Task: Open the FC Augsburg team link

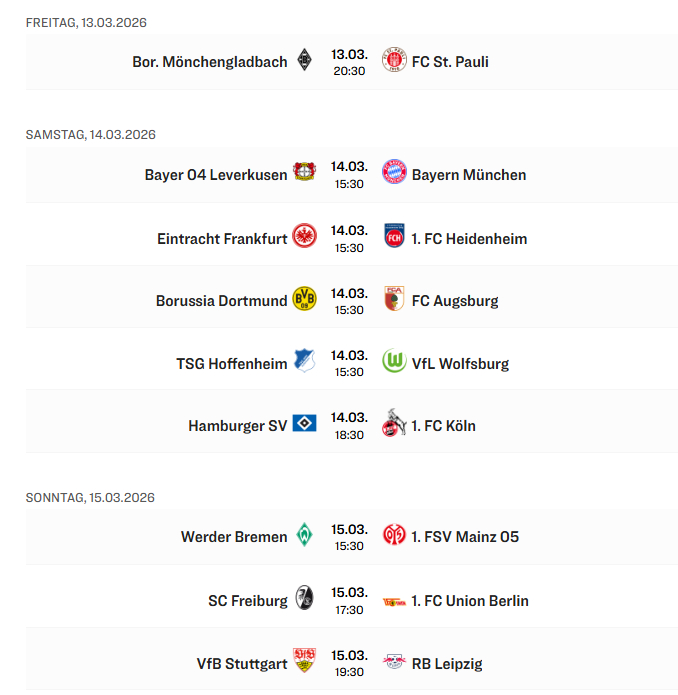Action: (x=454, y=300)
